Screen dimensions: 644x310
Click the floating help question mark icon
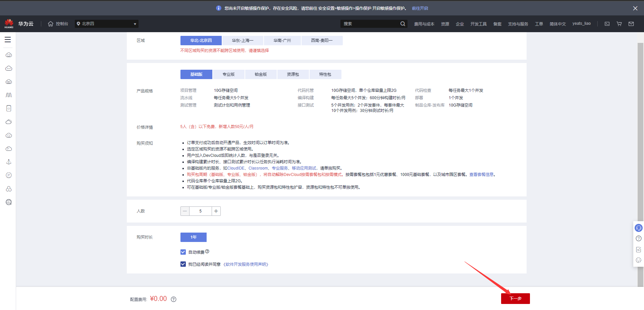[639, 239]
